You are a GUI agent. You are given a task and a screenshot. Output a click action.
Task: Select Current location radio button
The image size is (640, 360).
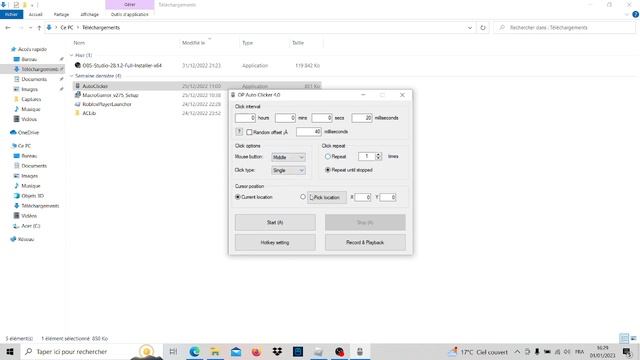[x=238, y=197]
